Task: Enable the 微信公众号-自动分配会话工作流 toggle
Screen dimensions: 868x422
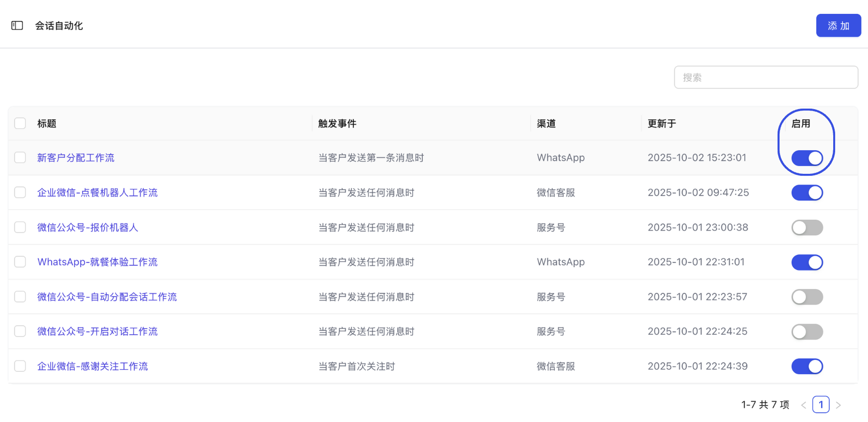Action: pos(807,296)
